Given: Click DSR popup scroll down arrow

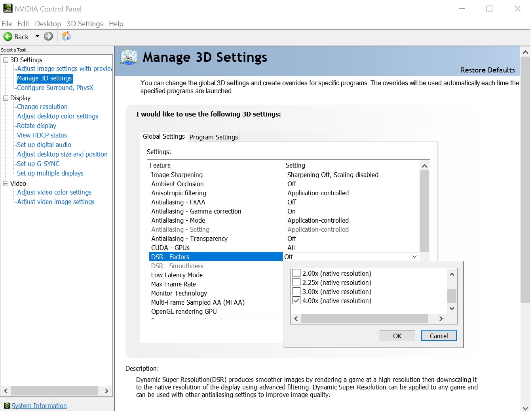Looking at the screenshot, I should (x=452, y=308).
